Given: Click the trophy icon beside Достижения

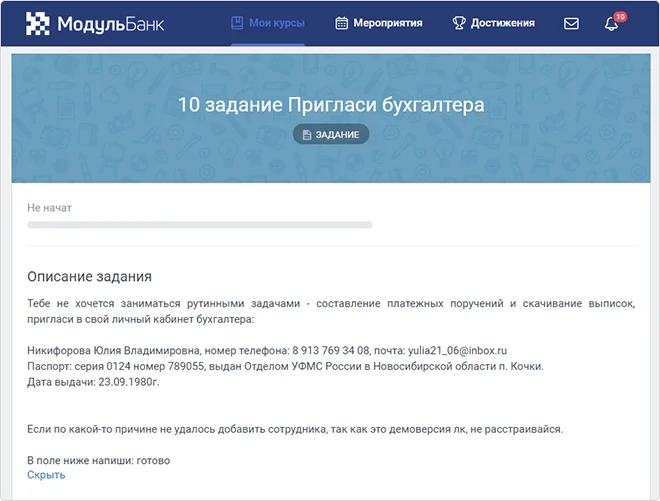Looking at the screenshot, I should tap(459, 23).
